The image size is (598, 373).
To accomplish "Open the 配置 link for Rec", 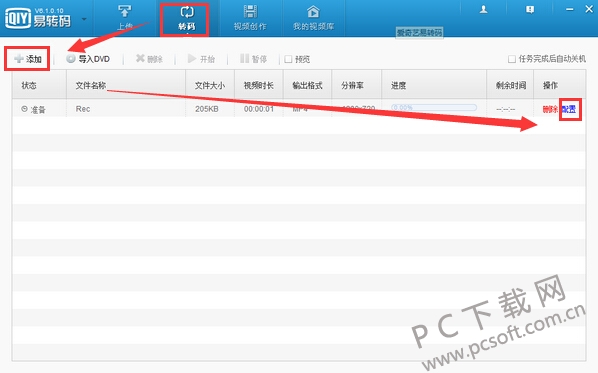I will [x=569, y=110].
